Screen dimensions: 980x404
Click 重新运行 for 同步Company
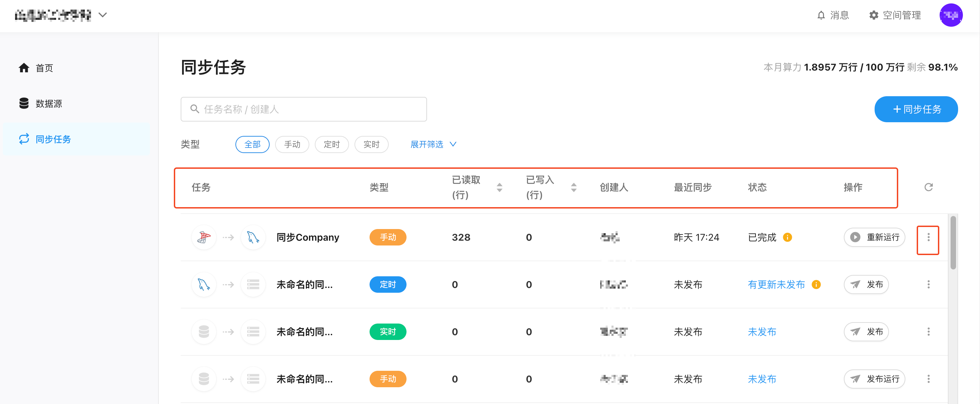click(x=874, y=237)
